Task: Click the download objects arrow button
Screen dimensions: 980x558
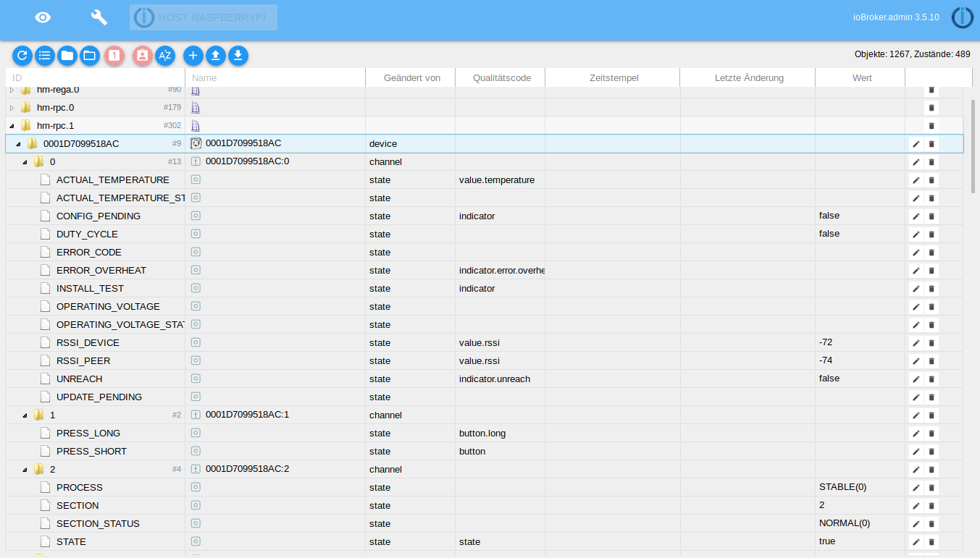Action: click(x=238, y=55)
